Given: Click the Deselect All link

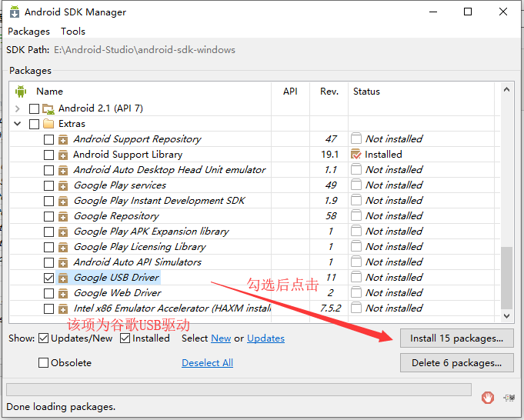Looking at the screenshot, I should coord(207,363).
